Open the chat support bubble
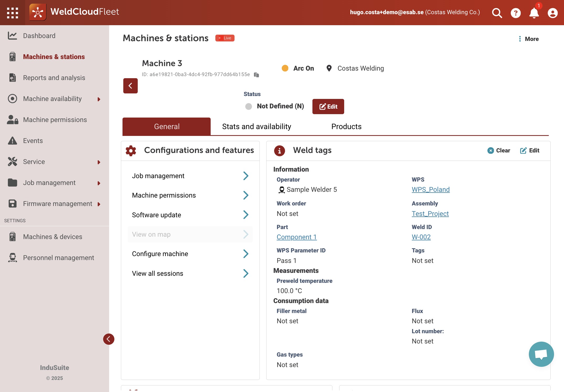564x392 pixels. pyautogui.click(x=541, y=354)
